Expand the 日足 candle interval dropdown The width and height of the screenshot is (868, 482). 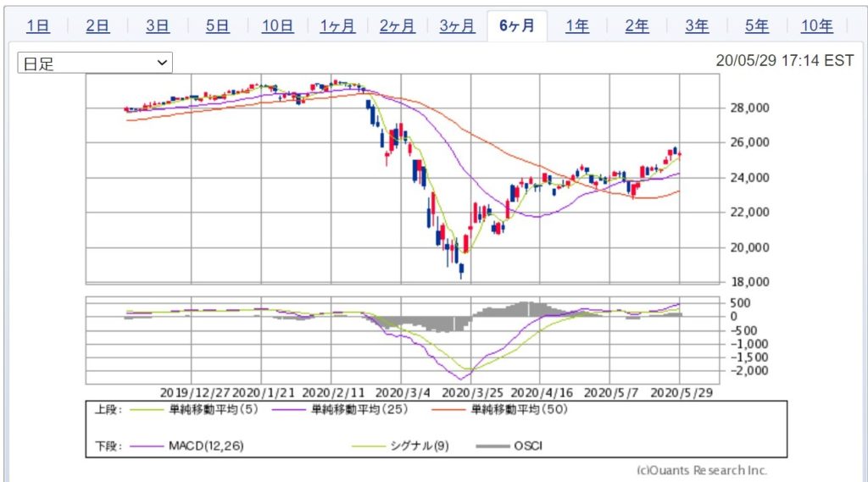95,63
